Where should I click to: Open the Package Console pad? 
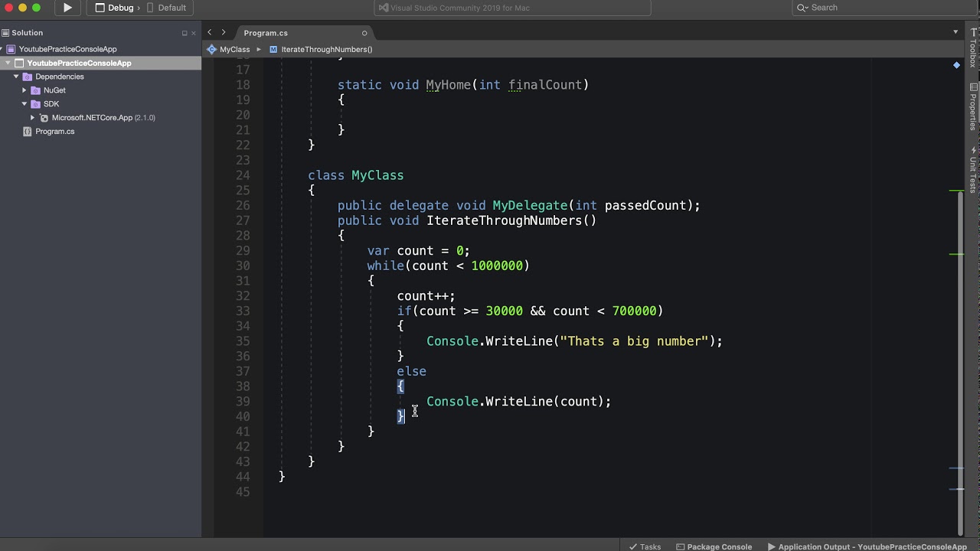[714, 546]
